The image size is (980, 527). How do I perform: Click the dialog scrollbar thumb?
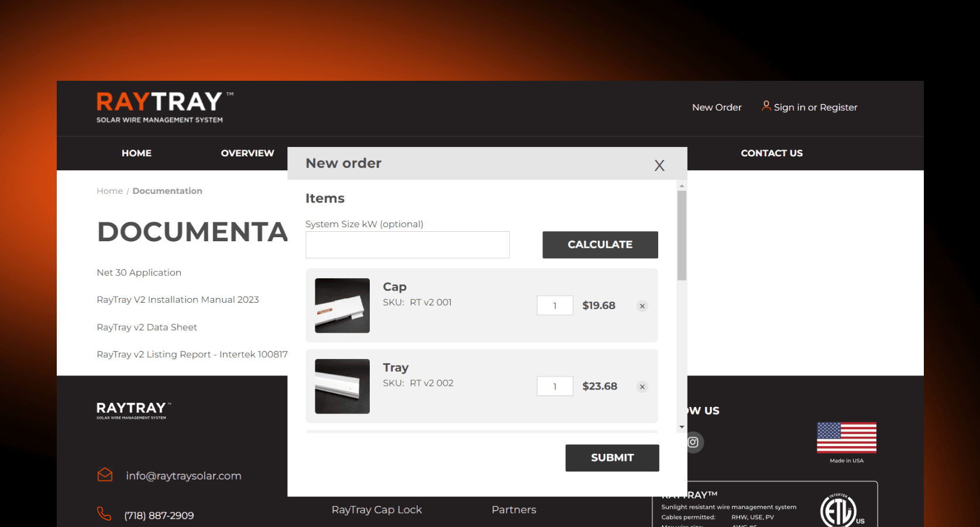click(682, 235)
